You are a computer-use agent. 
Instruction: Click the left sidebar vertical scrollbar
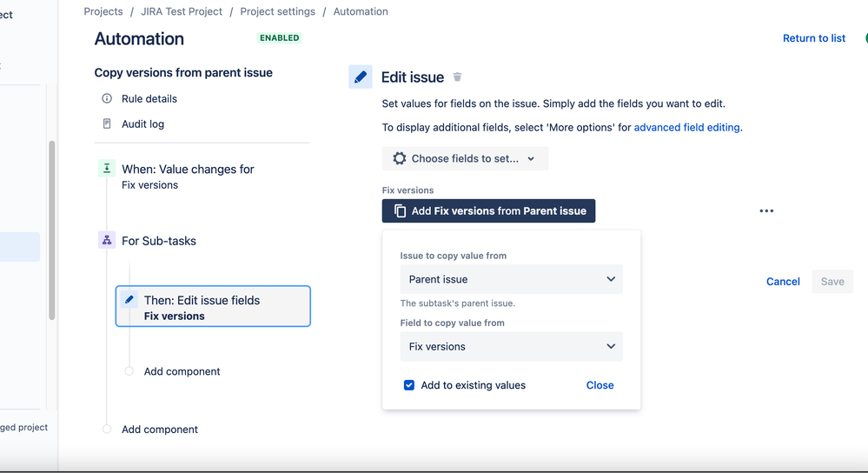52,230
